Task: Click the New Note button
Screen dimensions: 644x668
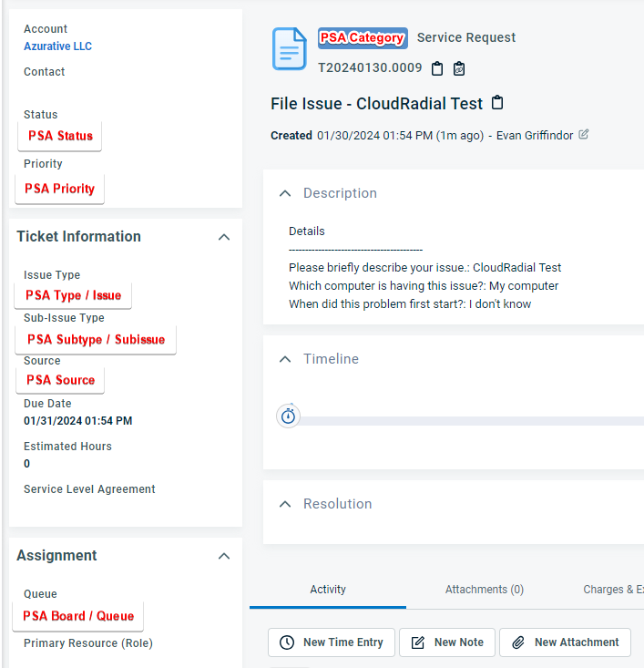Action: [447, 642]
